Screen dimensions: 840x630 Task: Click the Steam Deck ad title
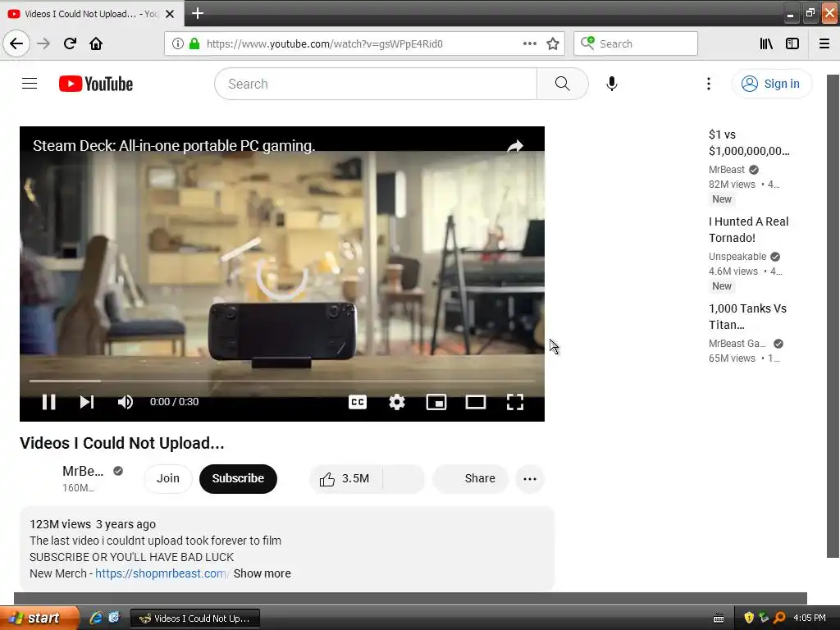(174, 146)
